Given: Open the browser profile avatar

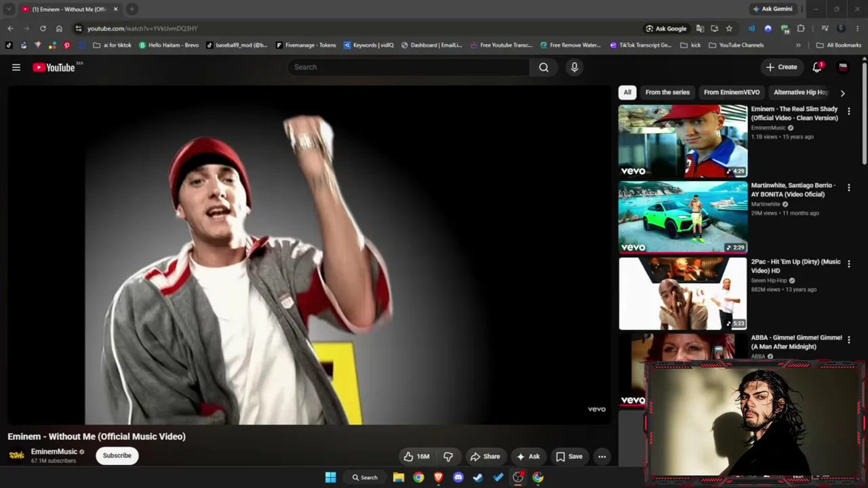Looking at the screenshot, I should (841, 28).
